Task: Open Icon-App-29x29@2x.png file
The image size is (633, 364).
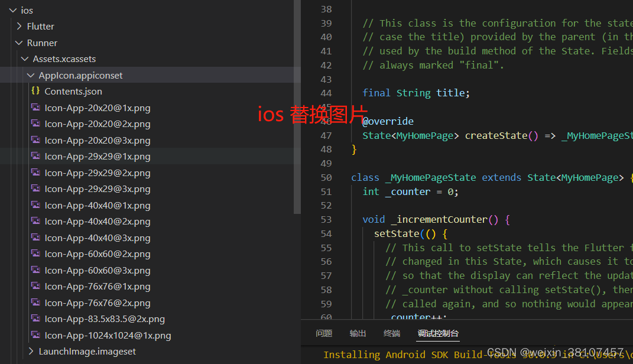Action: [98, 173]
